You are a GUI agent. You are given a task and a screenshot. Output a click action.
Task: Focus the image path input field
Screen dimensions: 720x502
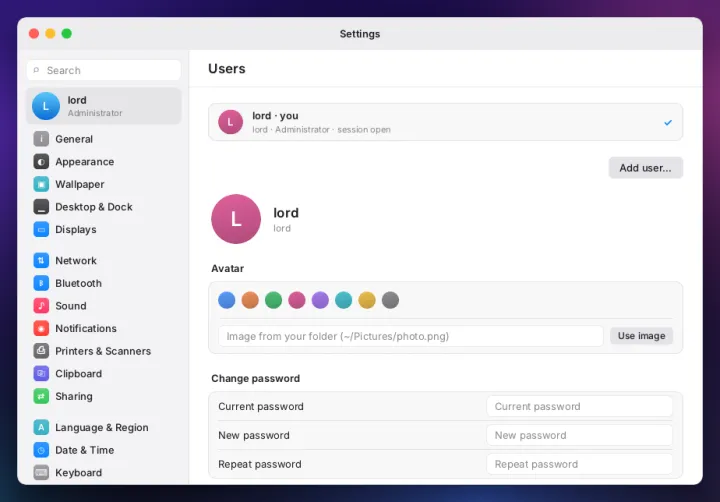point(411,336)
